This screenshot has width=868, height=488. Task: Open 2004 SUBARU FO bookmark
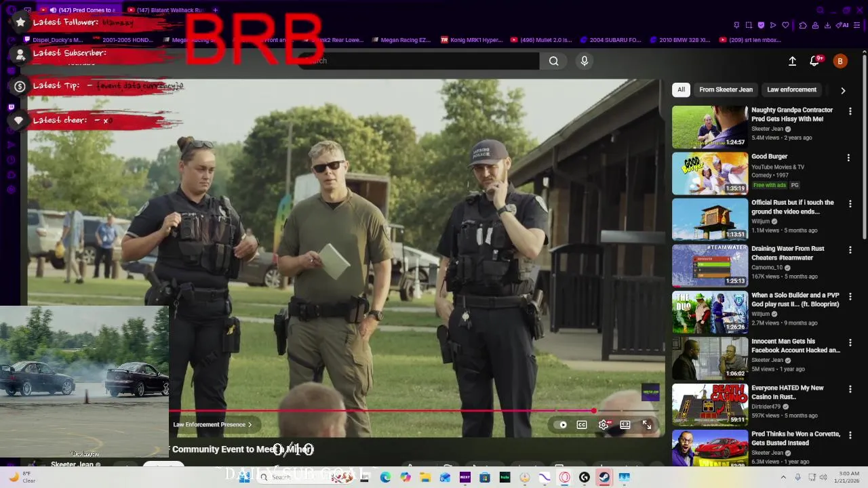point(610,40)
